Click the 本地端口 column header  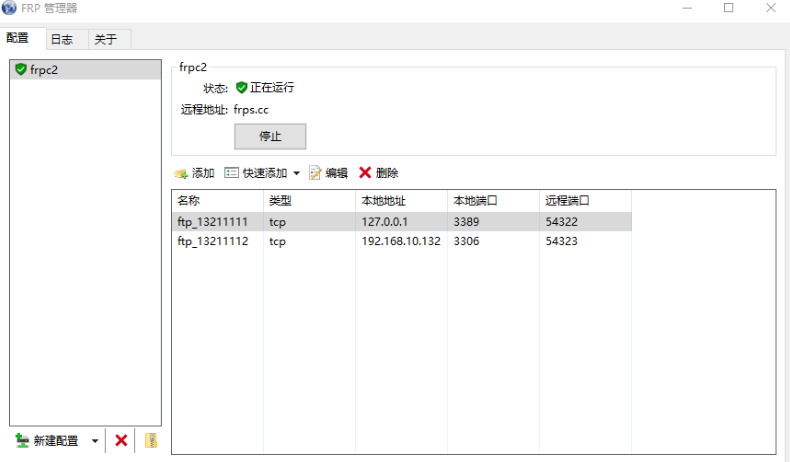pos(493,201)
